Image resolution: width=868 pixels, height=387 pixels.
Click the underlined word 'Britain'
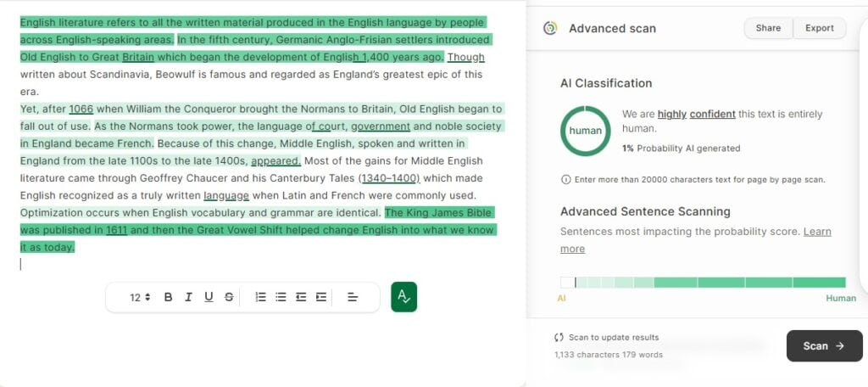tap(138, 57)
